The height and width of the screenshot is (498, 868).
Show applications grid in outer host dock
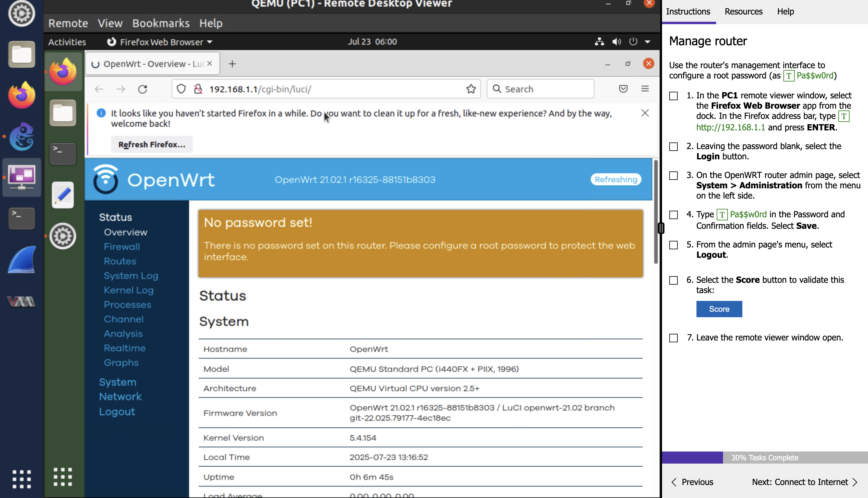[21, 479]
